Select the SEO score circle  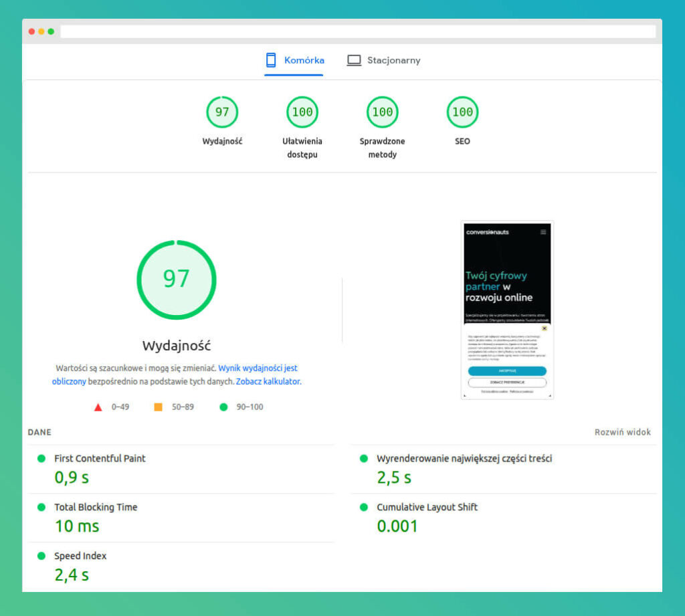[462, 112]
